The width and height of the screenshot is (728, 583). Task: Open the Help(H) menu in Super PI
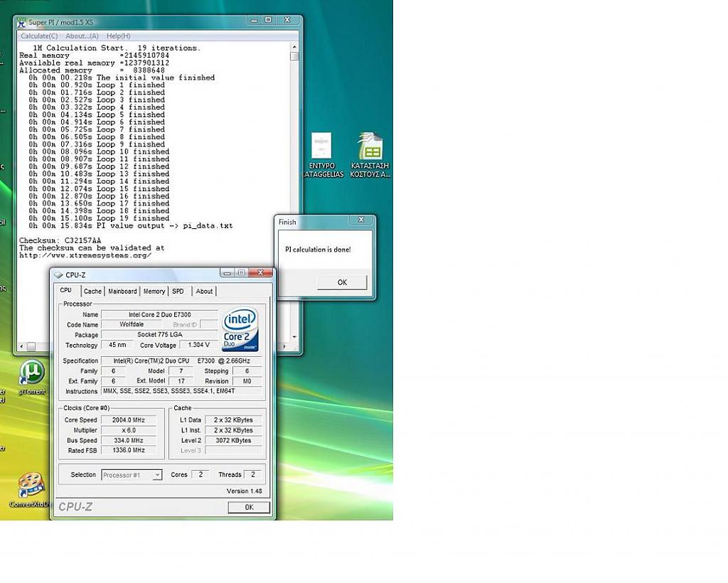[x=119, y=36]
